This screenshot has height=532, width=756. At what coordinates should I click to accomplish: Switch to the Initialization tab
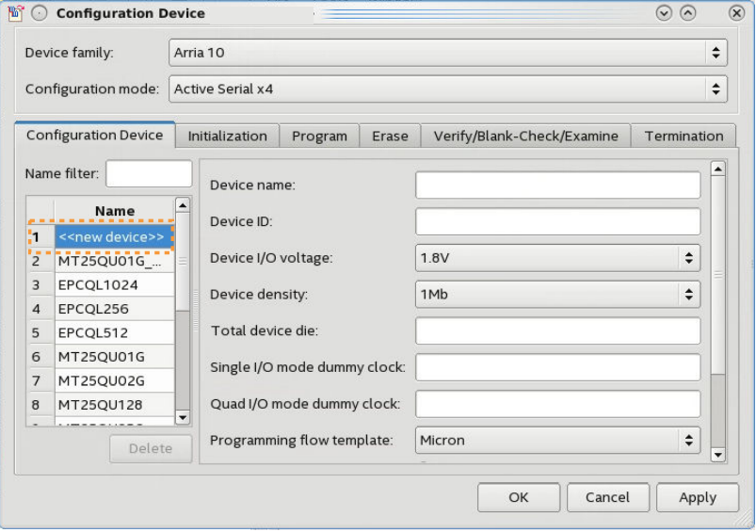coord(227,137)
